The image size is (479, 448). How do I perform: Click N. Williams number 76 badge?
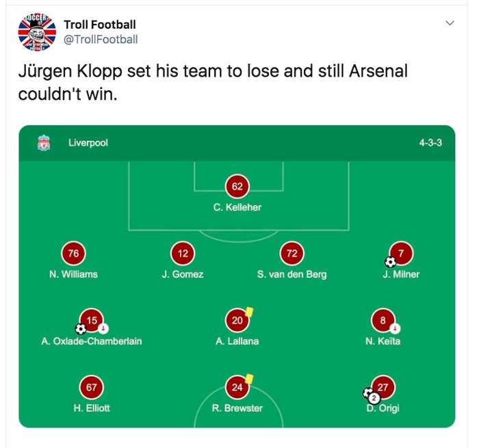click(x=73, y=254)
